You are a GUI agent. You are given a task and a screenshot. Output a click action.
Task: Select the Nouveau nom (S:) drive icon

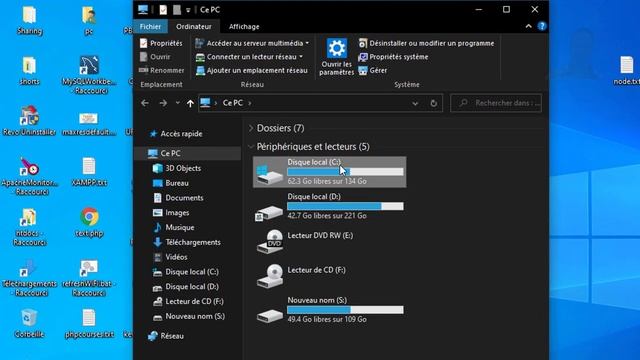coord(269,315)
